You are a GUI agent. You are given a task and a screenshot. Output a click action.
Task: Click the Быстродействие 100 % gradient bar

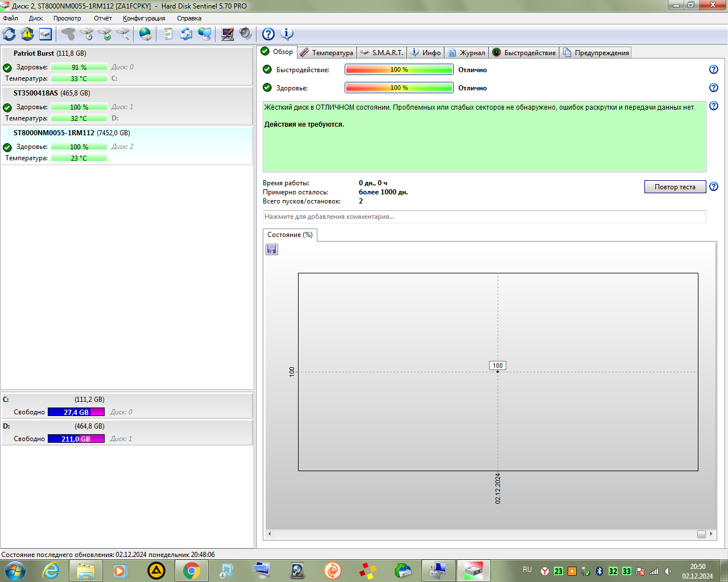click(399, 69)
